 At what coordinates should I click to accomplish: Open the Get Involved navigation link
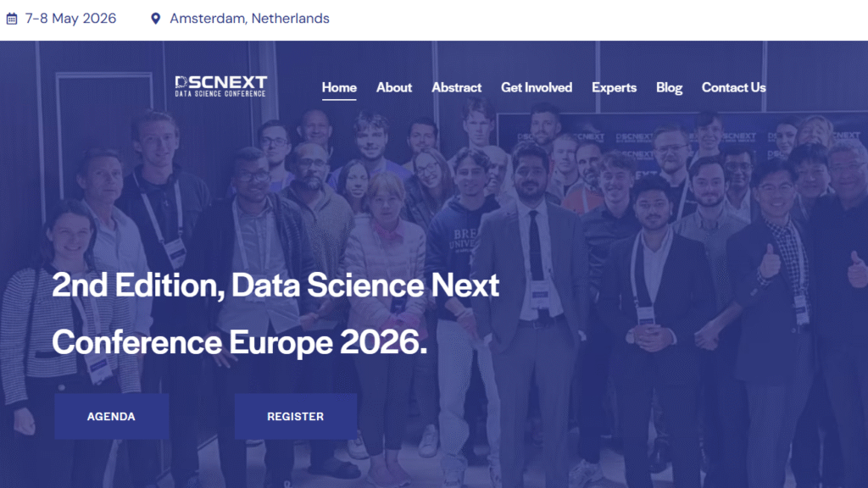pyautogui.click(x=537, y=87)
